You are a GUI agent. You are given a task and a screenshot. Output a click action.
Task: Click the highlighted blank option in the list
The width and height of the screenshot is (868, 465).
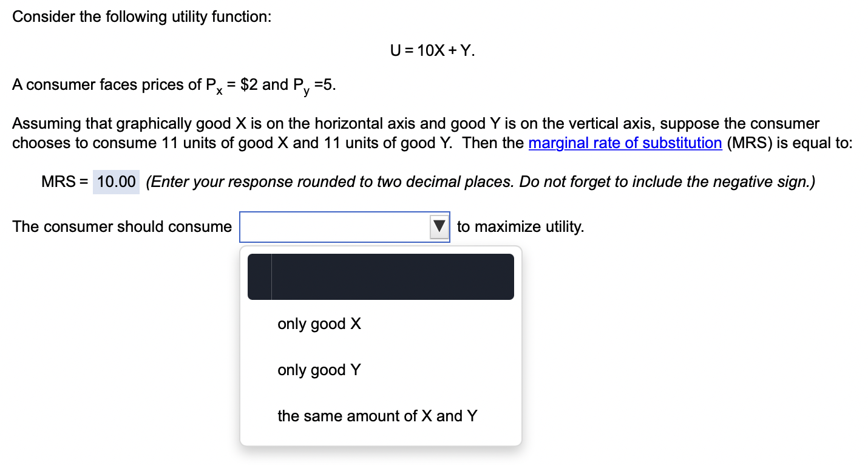[381, 277]
